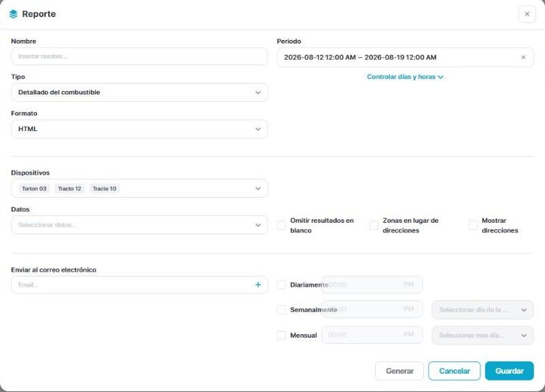Image resolution: width=545 pixels, height=392 pixels.
Task: Toggle Zonas en lugar de direcciones
Action: click(374, 225)
